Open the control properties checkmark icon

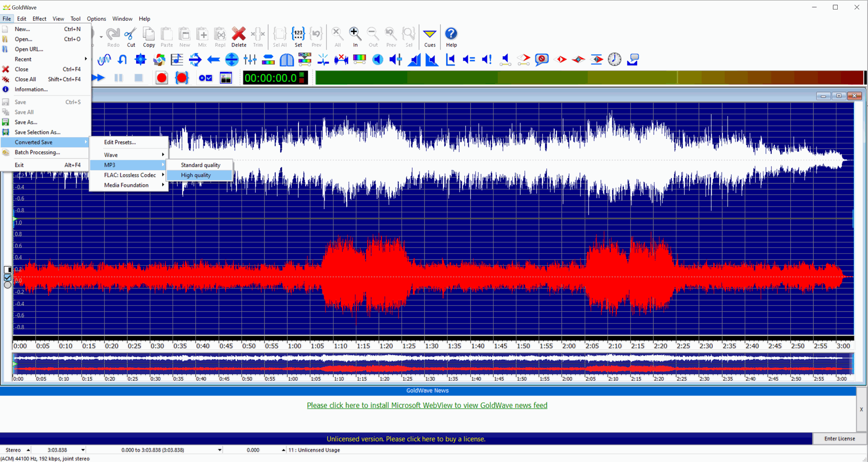tap(205, 78)
